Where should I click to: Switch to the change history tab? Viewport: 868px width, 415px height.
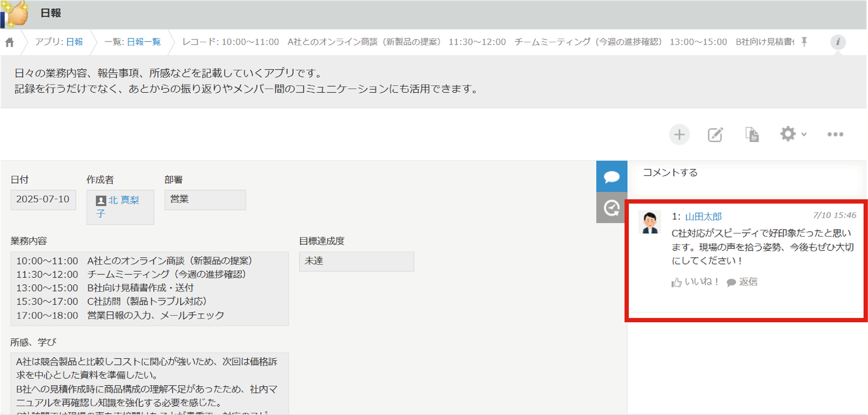coord(611,208)
